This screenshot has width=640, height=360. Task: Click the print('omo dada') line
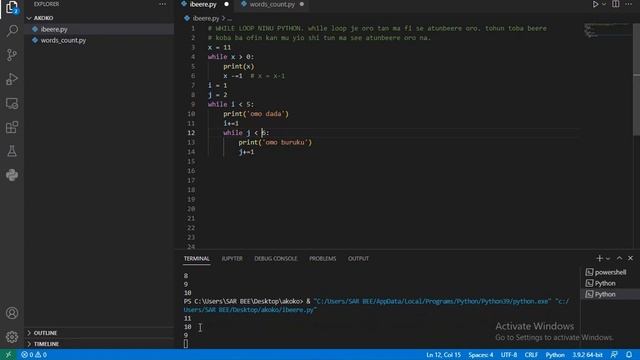[256, 114]
